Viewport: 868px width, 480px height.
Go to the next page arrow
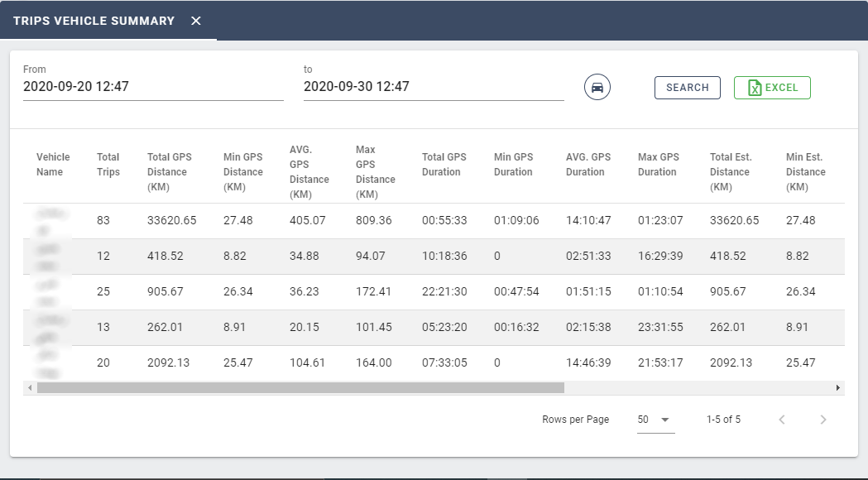point(823,420)
